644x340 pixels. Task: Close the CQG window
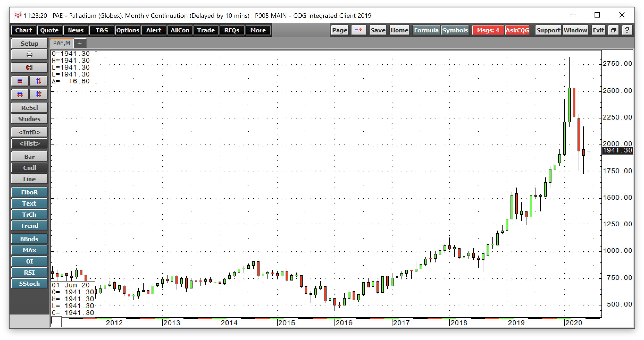[x=622, y=15]
